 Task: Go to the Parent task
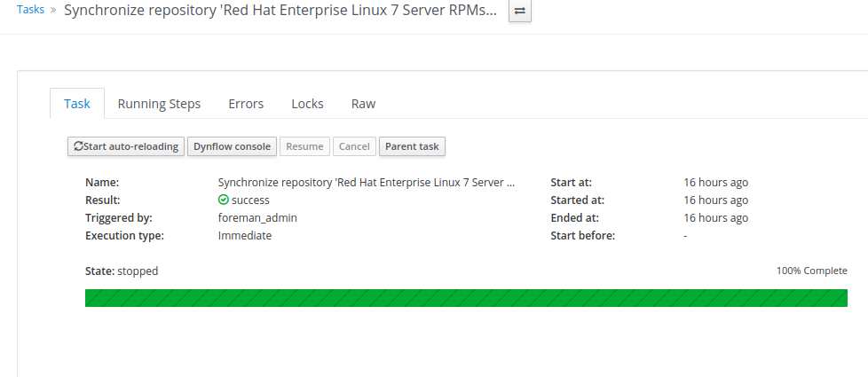coord(412,146)
